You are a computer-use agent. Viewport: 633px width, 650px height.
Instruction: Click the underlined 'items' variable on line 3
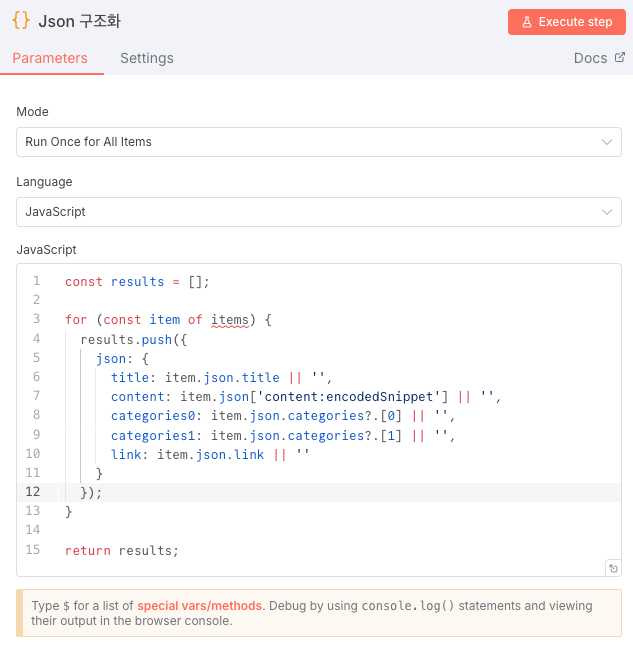pyautogui.click(x=230, y=320)
